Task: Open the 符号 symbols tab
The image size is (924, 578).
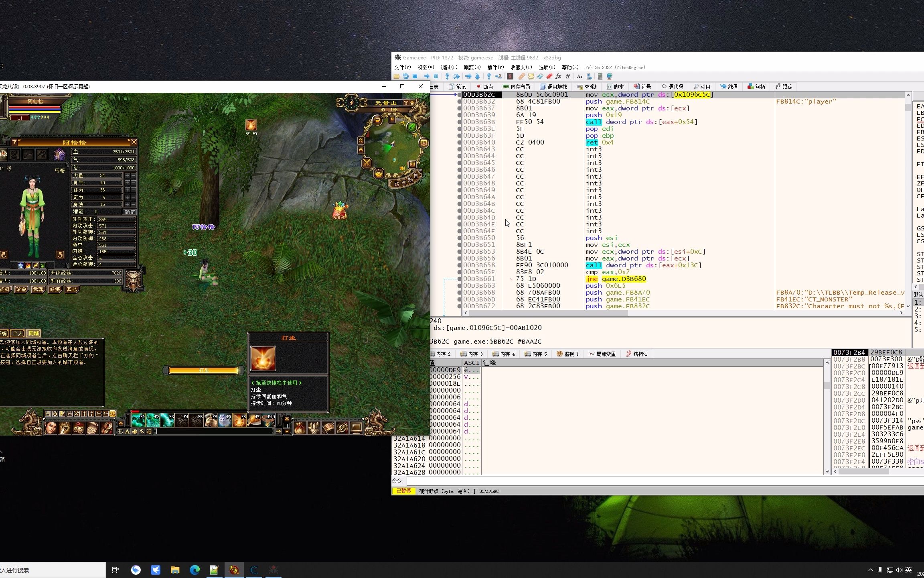Action: (x=642, y=87)
